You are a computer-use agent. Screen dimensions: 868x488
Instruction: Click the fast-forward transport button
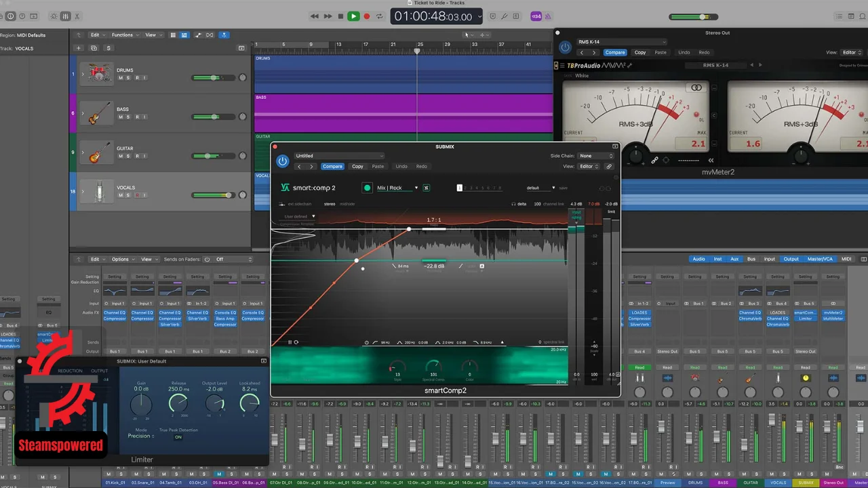pos(328,16)
